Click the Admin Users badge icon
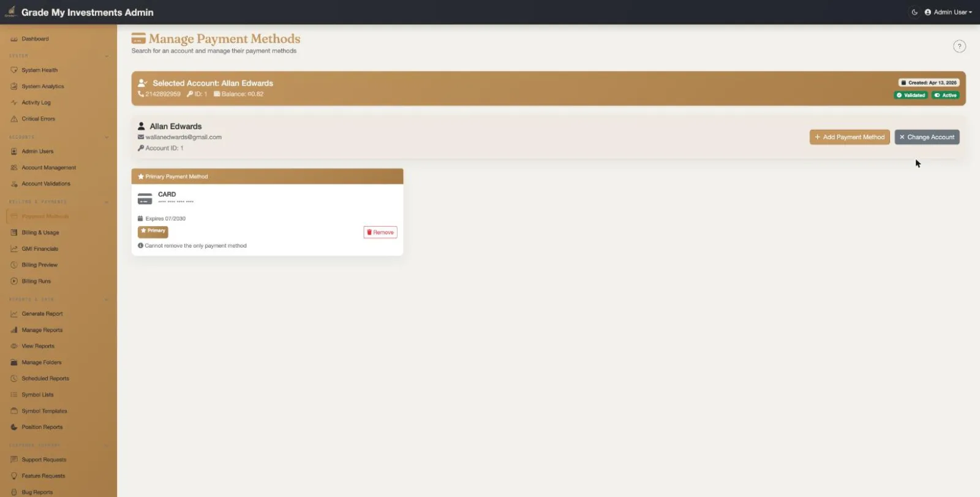Screen dimensions: 980x497 tap(14, 151)
